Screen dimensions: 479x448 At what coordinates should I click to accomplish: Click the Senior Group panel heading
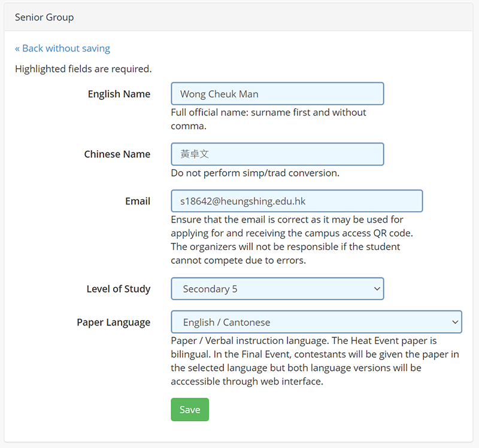point(44,17)
